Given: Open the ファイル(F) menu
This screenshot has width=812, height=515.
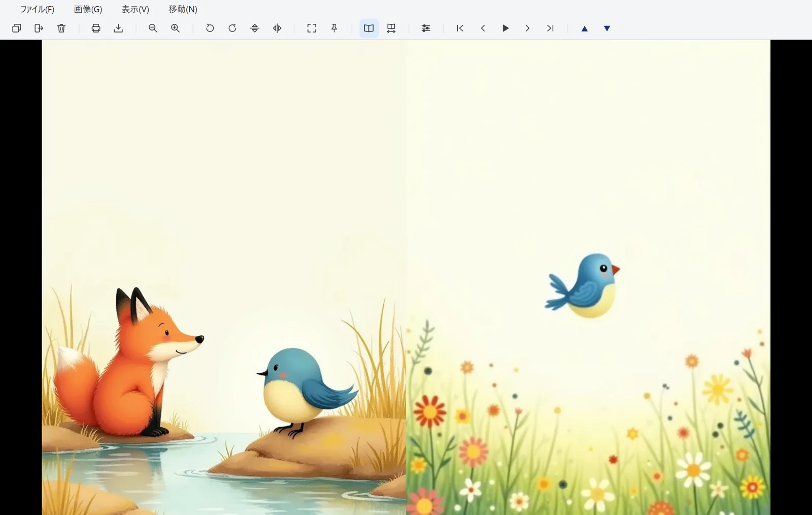Looking at the screenshot, I should pos(37,9).
